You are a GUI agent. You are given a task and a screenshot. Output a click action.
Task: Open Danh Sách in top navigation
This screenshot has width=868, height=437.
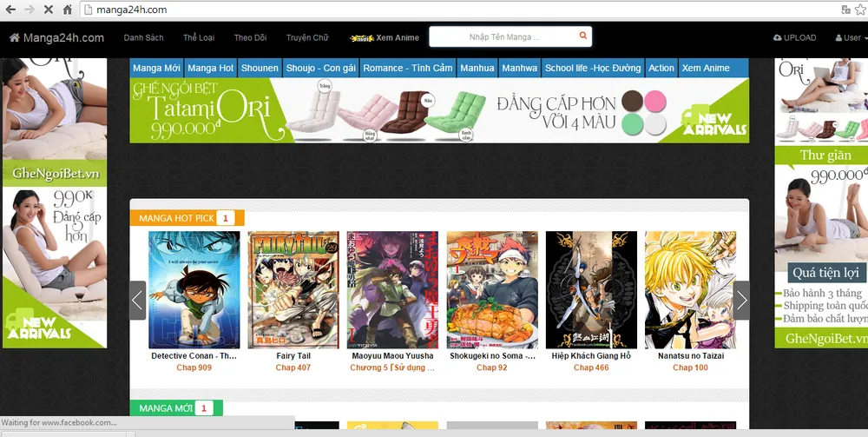[x=143, y=37]
